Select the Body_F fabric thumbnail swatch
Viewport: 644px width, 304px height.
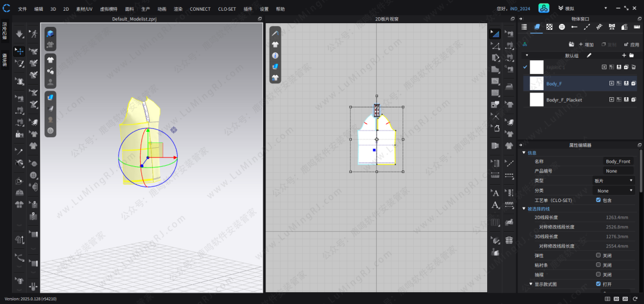[x=537, y=83]
